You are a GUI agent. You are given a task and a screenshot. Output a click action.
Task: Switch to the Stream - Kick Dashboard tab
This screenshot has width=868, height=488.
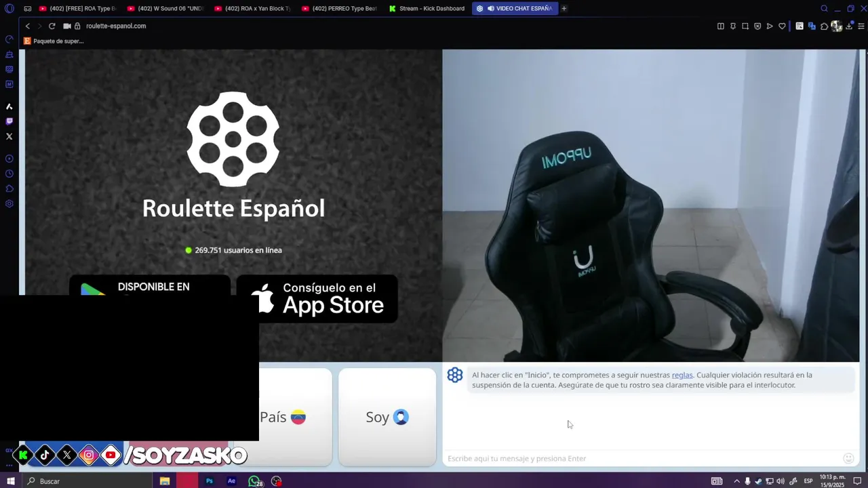point(428,9)
